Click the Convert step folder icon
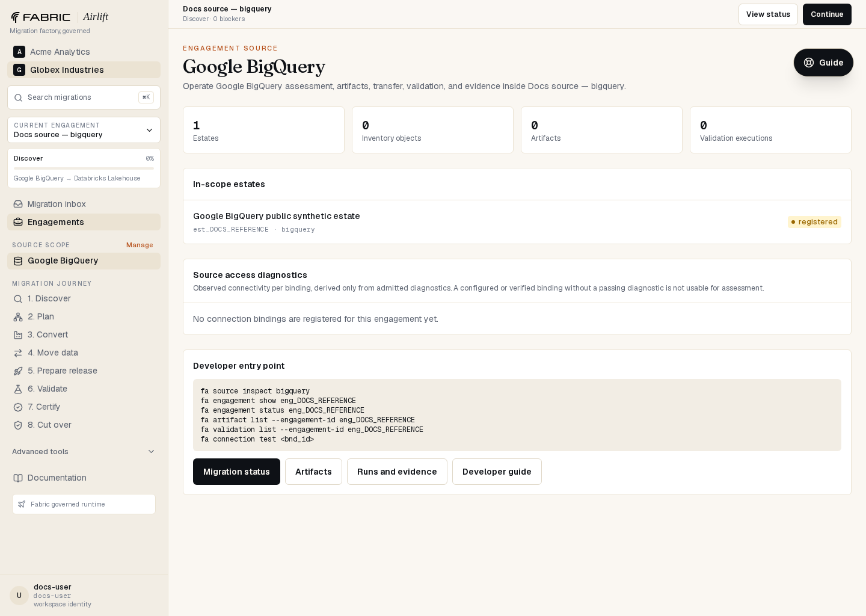The height and width of the screenshot is (616, 866). (x=18, y=334)
